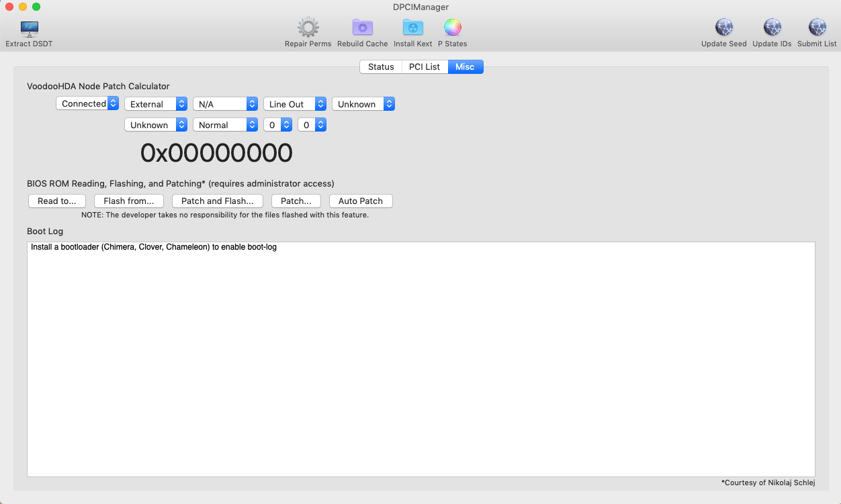Open the P States color wheel icon
The image size is (841, 504).
click(453, 28)
